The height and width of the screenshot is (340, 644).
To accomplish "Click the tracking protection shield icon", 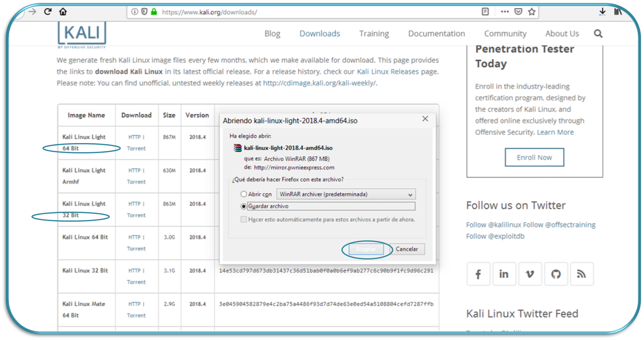I will coord(144,12).
